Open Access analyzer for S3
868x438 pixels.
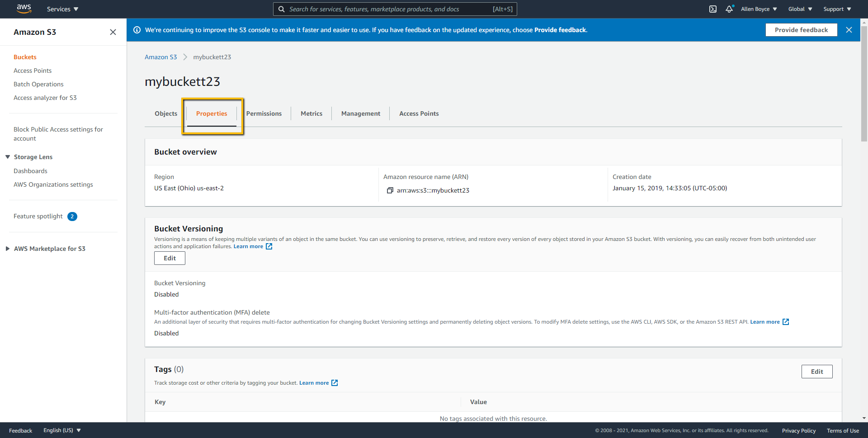(45, 98)
